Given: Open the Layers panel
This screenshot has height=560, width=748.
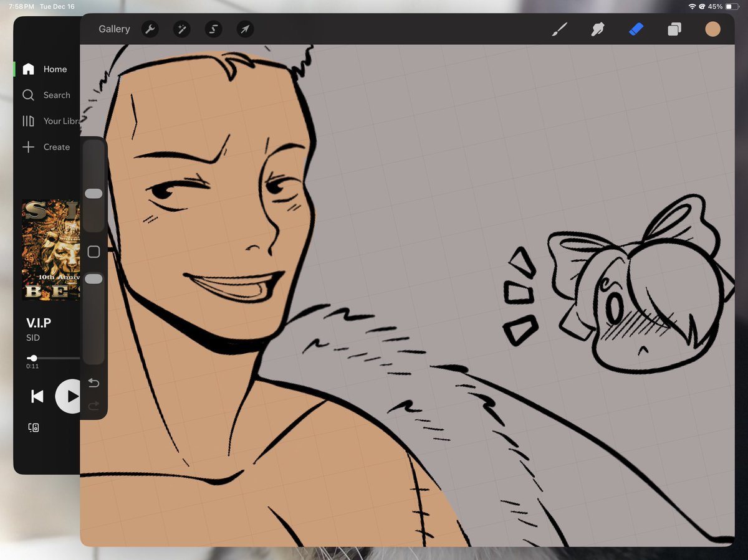Looking at the screenshot, I should [674, 29].
